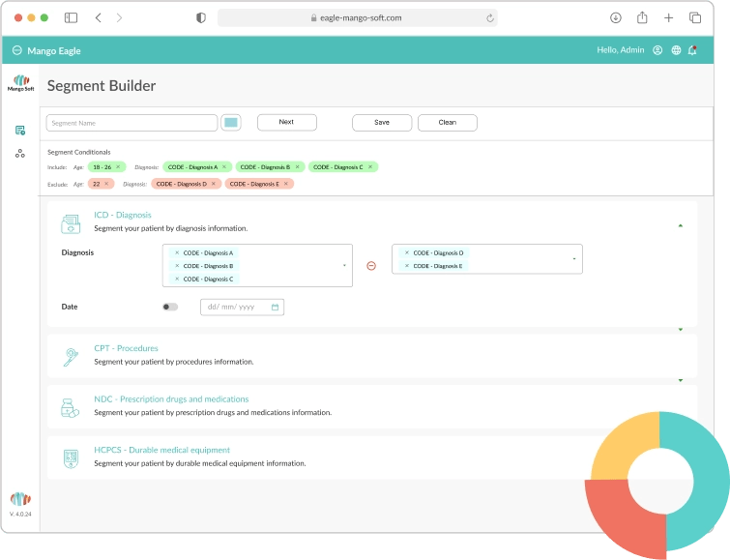Toggle the browser sidebar icon
Screen dimensions: 730x560
[x=71, y=17]
